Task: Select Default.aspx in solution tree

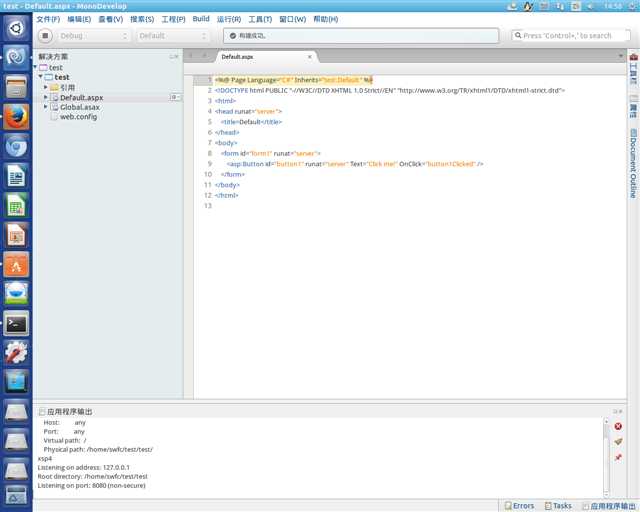Action: [x=81, y=98]
